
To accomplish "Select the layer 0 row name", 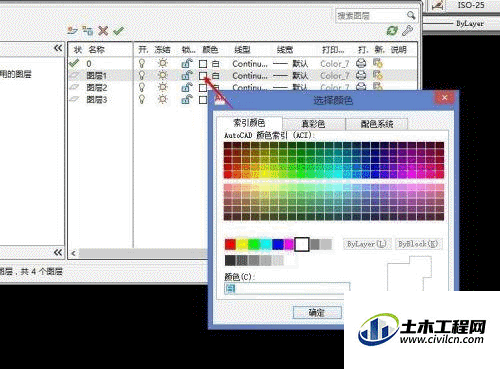I will (89, 63).
